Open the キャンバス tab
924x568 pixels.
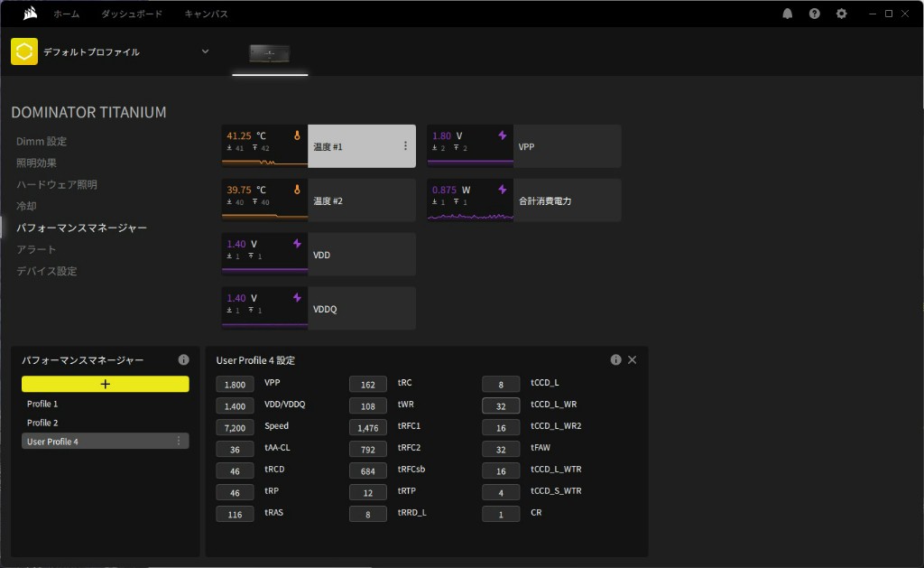coord(206,14)
